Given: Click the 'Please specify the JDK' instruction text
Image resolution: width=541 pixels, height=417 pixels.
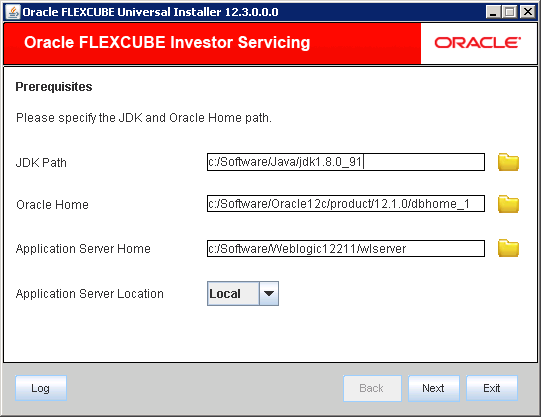Looking at the screenshot, I should coord(144,118).
